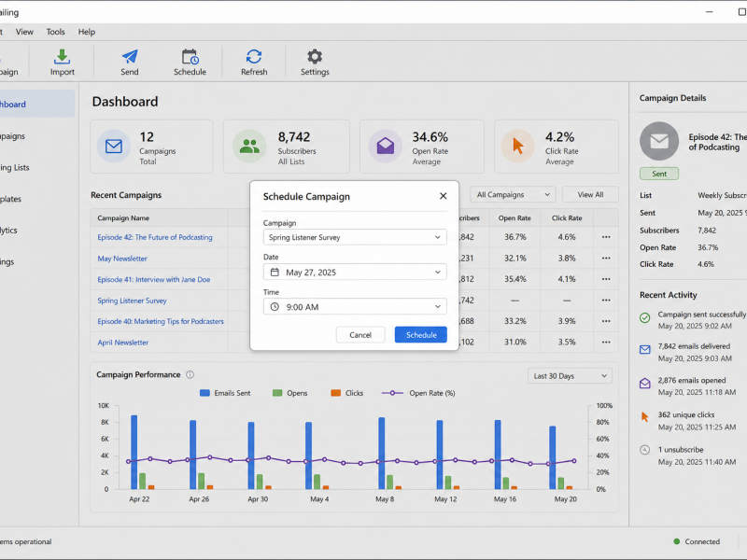Click the Click Rate column header
The height and width of the screenshot is (560, 747).
(x=567, y=217)
